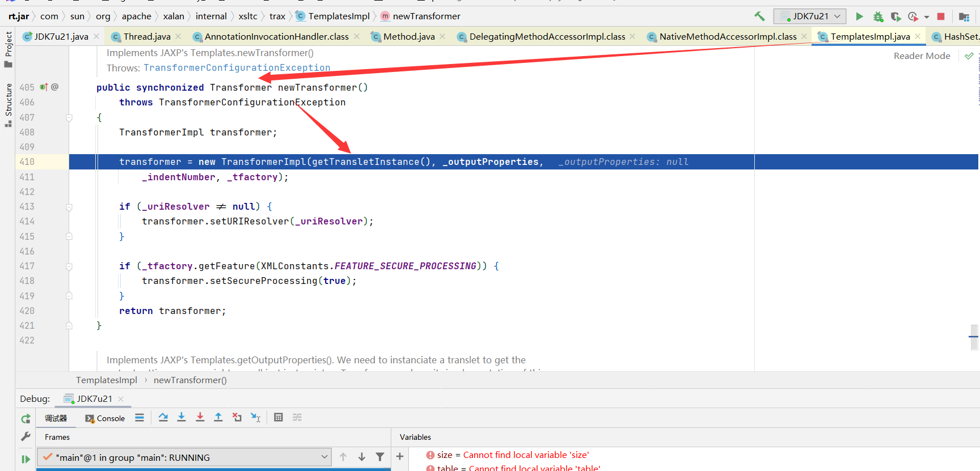Open NativeMethodAccessorImpl.class tab
This screenshot has height=471, width=980.
(728, 36)
